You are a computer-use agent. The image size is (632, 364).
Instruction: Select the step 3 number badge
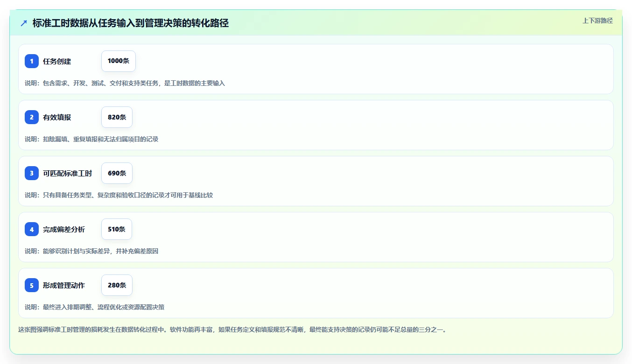(32, 173)
